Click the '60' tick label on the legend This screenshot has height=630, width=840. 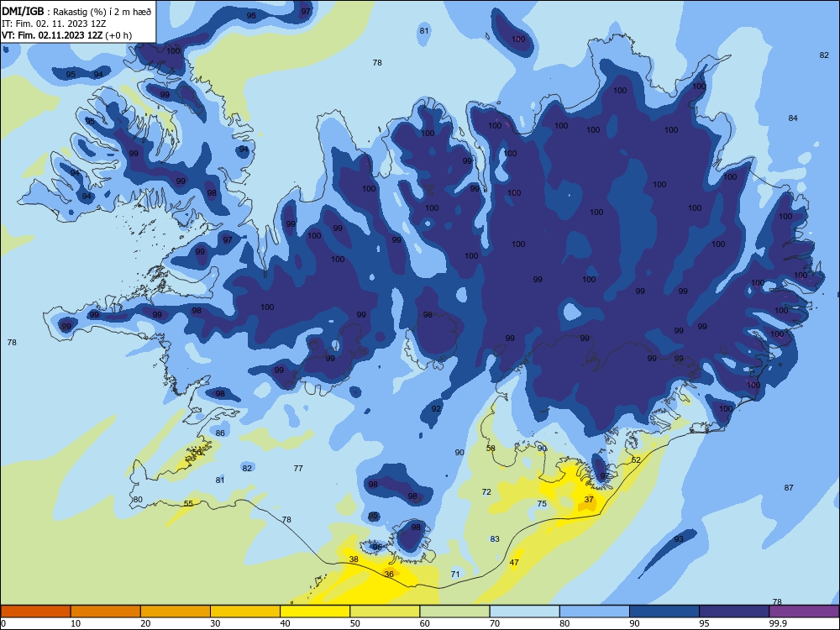coord(425,623)
